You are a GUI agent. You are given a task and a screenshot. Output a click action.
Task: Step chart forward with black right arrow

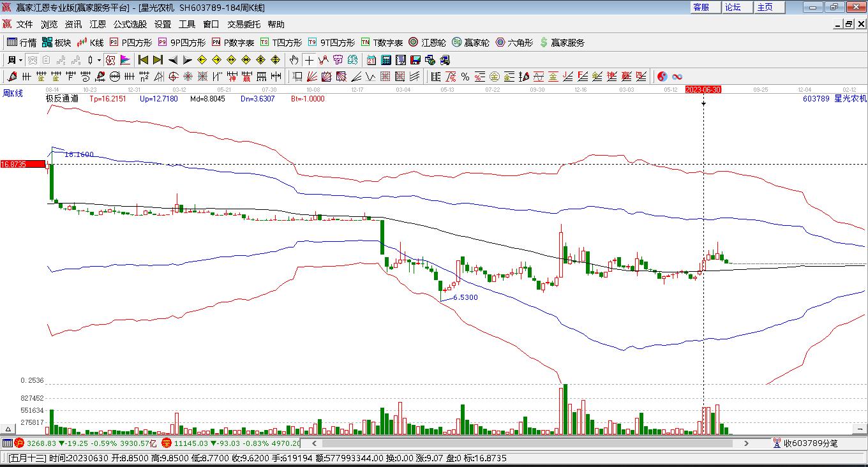coord(187,60)
